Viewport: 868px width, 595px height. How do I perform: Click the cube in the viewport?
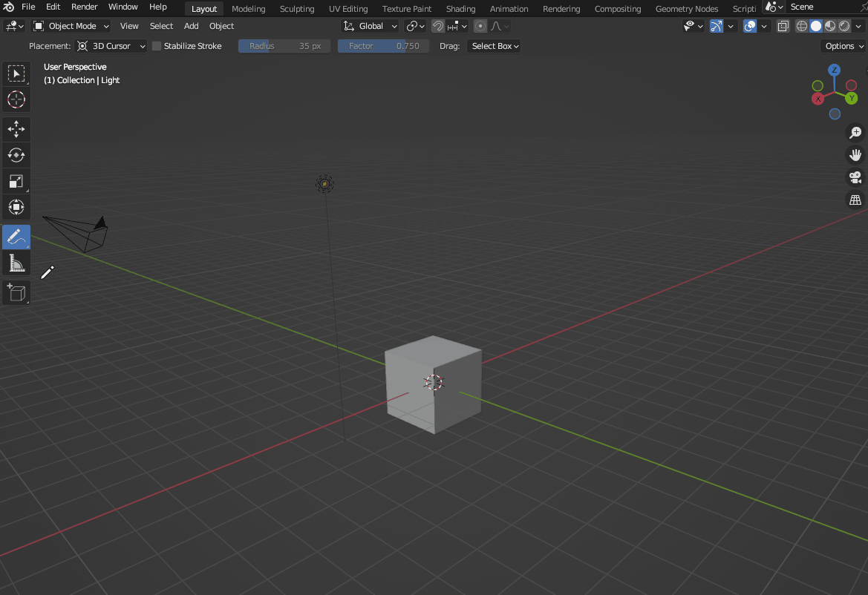click(x=433, y=384)
